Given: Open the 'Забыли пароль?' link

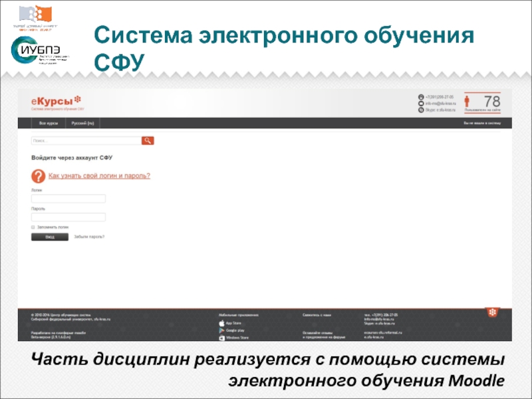Looking at the screenshot, I should [x=89, y=237].
